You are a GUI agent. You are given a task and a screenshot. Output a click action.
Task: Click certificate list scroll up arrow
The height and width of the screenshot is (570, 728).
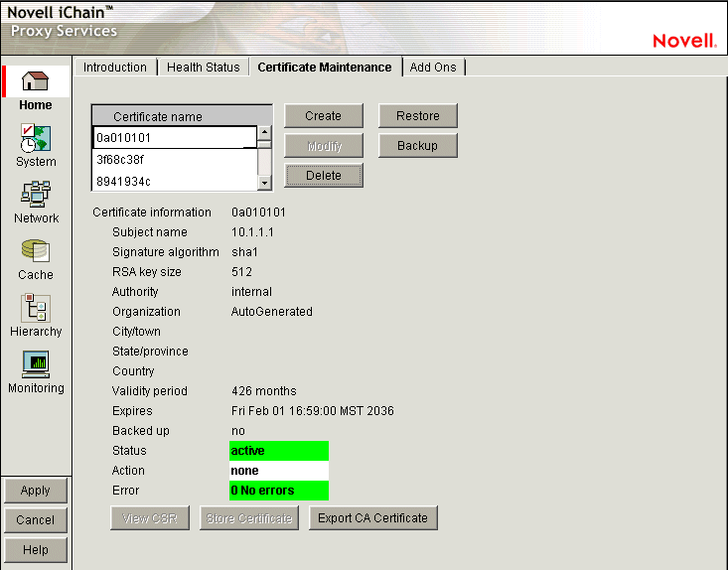264,132
